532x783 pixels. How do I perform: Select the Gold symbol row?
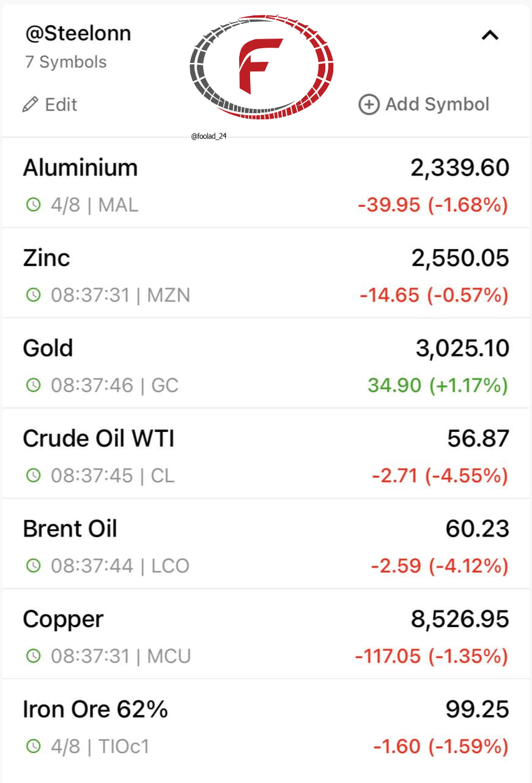point(266,363)
